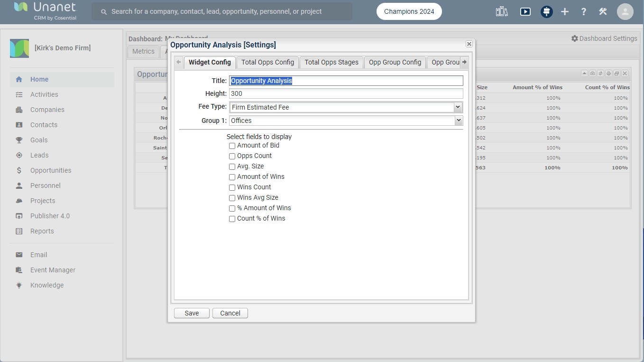Open Dashboard Settings gear link
Screen dimensions: 644x362
[x=604, y=38]
